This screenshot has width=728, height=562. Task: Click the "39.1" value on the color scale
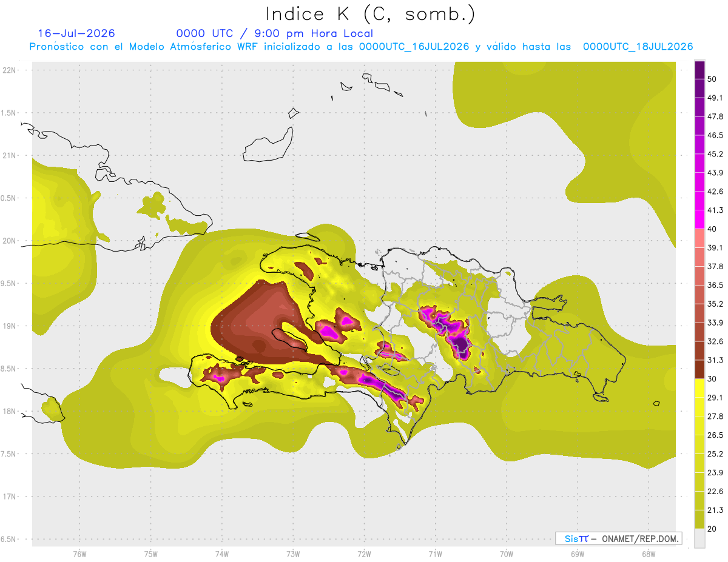point(715,247)
